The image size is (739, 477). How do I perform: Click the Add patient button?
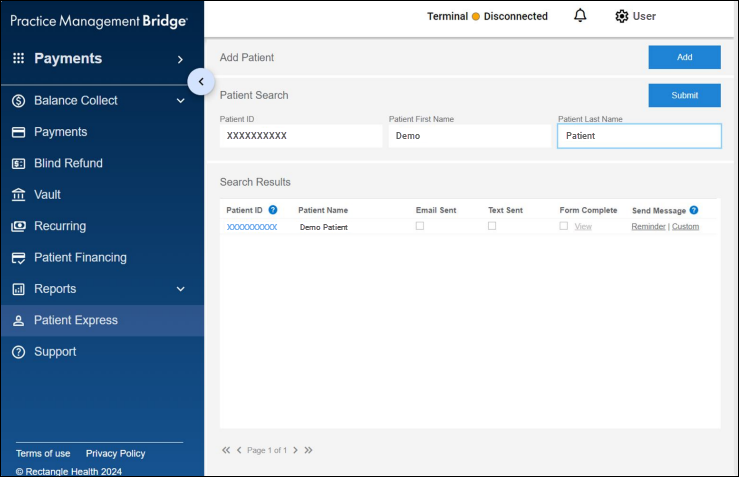[x=684, y=57]
